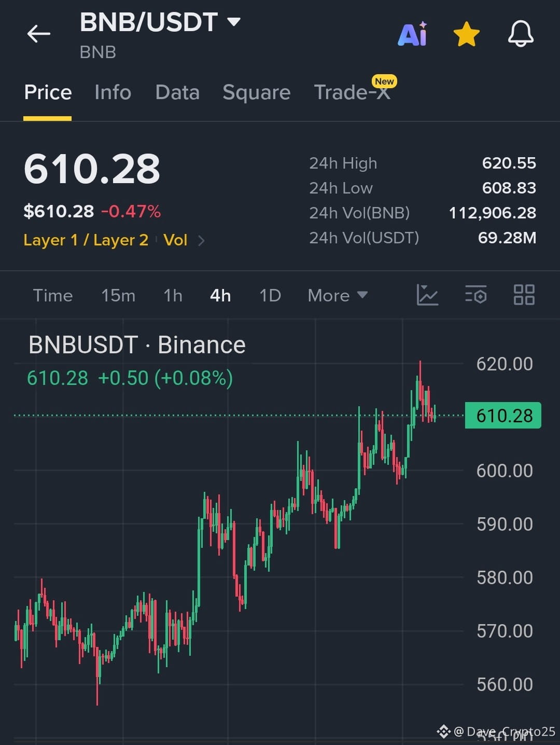560x745 pixels.
Task: Select the 1D chart interval
Action: [270, 296]
